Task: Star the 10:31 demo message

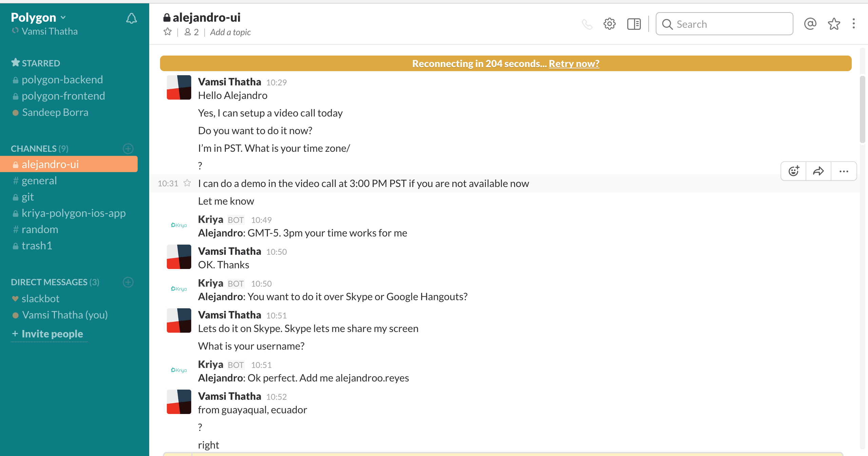Action: (x=187, y=183)
